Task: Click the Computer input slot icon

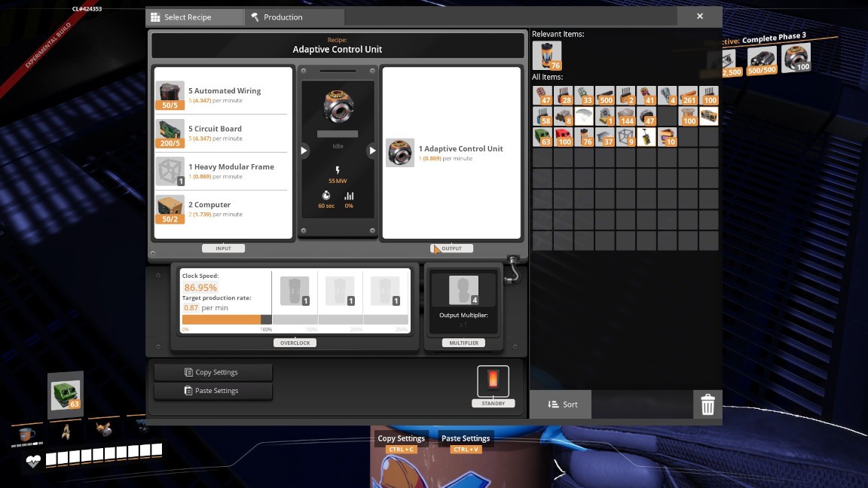Action: (170, 209)
